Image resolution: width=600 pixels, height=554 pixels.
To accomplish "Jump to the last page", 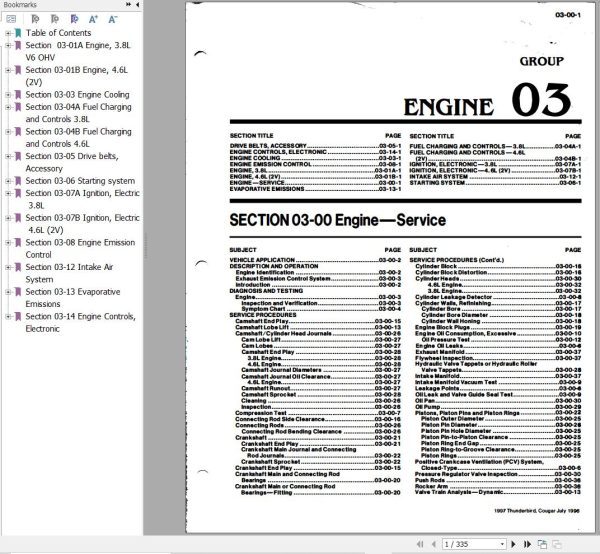I will [527, 544].
